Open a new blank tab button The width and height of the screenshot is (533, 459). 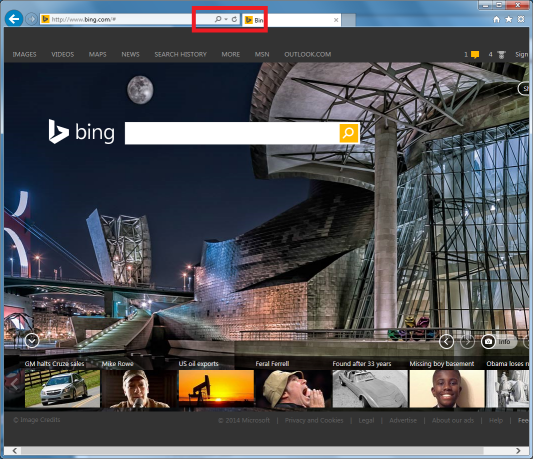(x=349, y=20)
